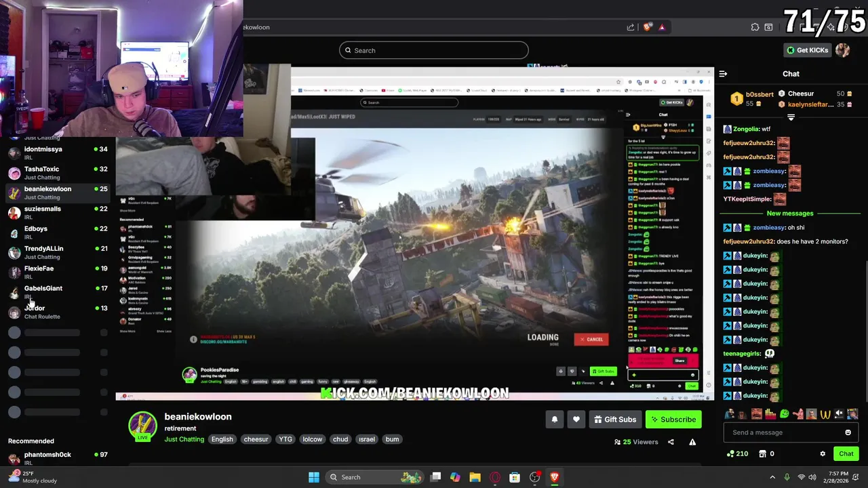
Task: Select the cheesur tag
Action: (256, 439)
